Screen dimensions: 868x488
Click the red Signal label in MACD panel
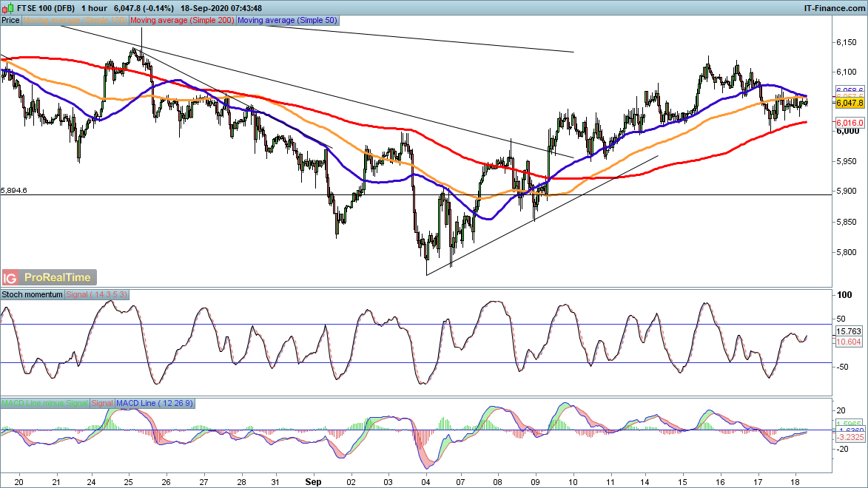point(102,404)
